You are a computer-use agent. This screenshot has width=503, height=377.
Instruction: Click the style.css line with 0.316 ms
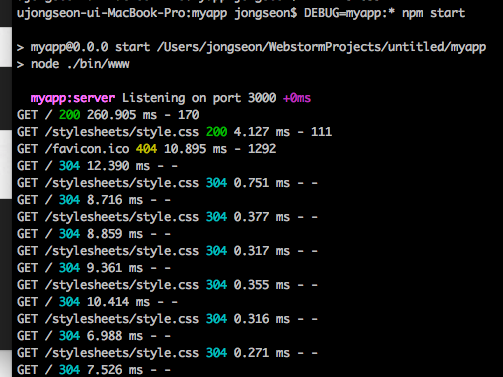tap(167, 319)
